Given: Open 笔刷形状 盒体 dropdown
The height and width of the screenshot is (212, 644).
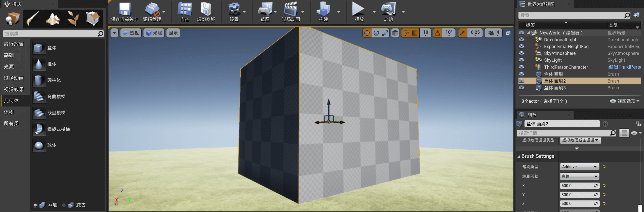Looking at the screenshot, I should [580, 176].
